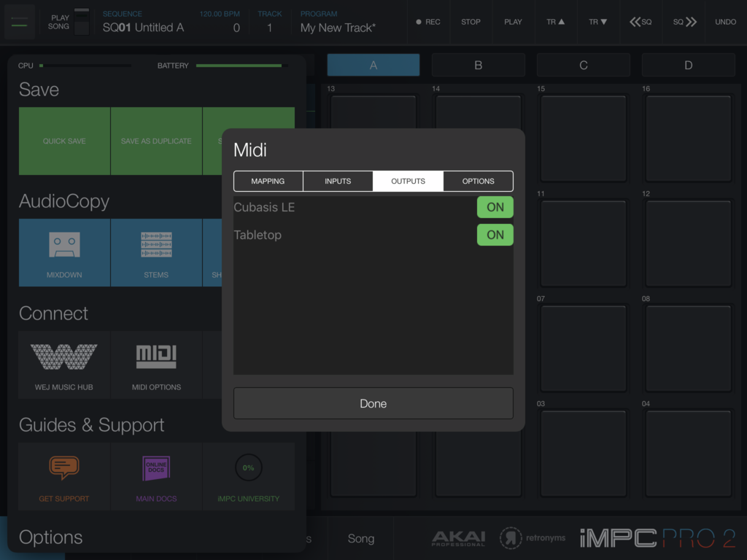Open Get Support chat icon
This screenshot has width=747, height=560.
[64, 477]
